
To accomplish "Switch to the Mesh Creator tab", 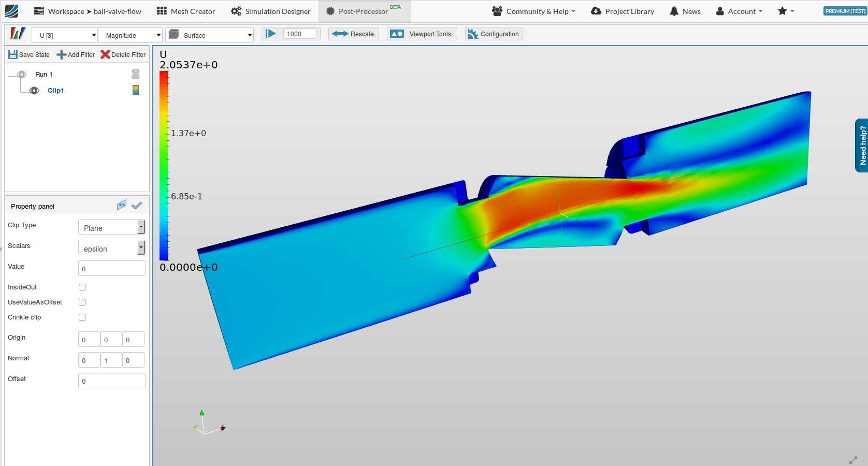I will click(185, 11).
